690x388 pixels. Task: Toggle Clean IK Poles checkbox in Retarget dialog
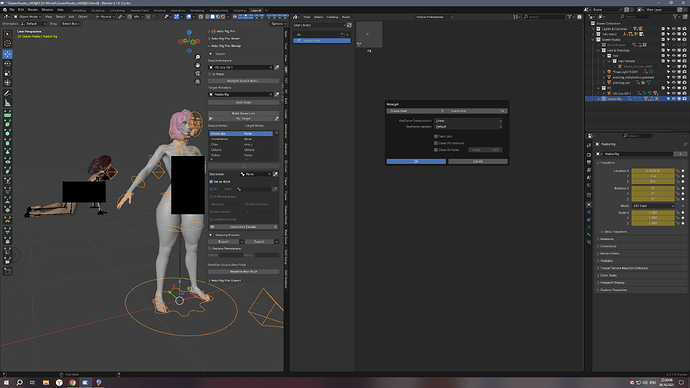click(x=436, y=150)
